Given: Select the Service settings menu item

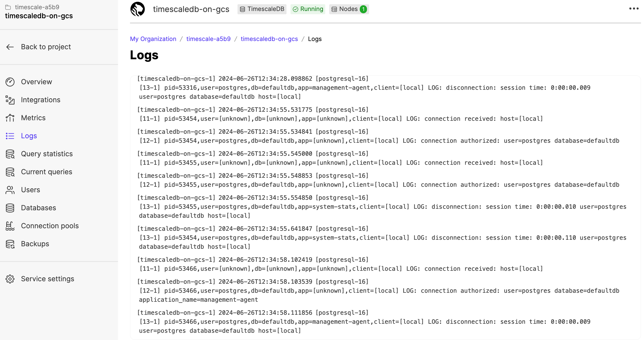Looking at the screenshot, I should 48,279.
